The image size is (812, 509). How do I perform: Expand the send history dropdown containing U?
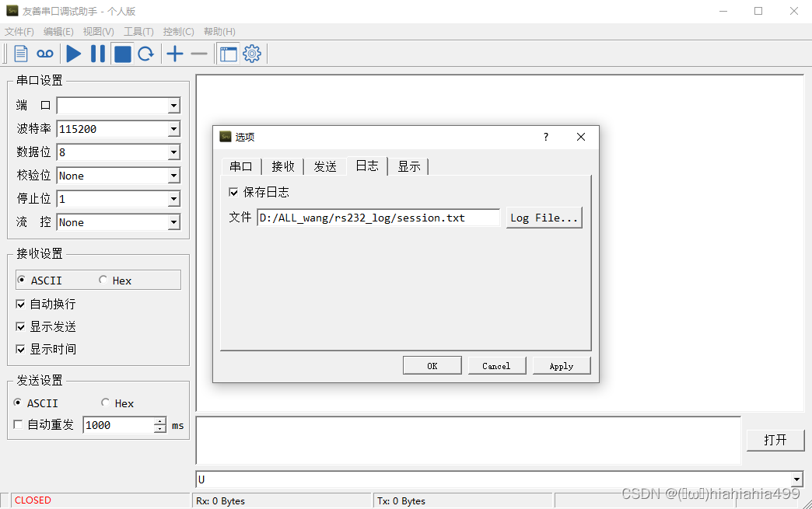pyautogui.click(x=797, y=479)
